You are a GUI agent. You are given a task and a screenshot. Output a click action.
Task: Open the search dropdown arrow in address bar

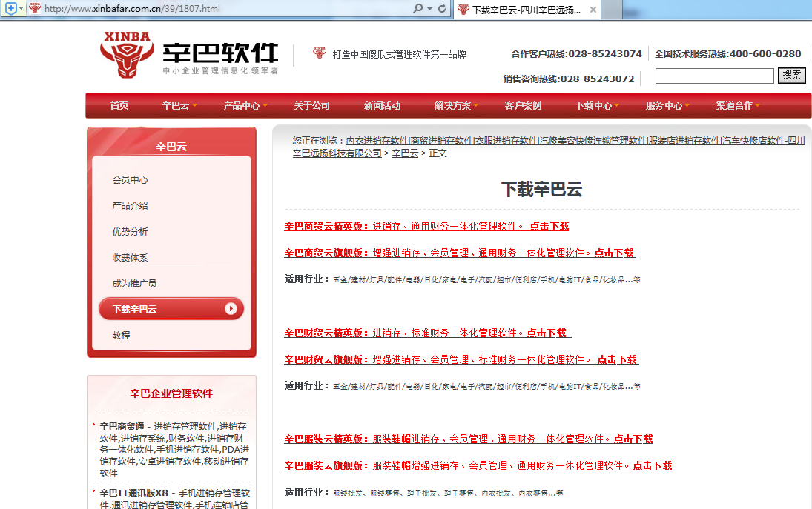[x=430, y=8]
